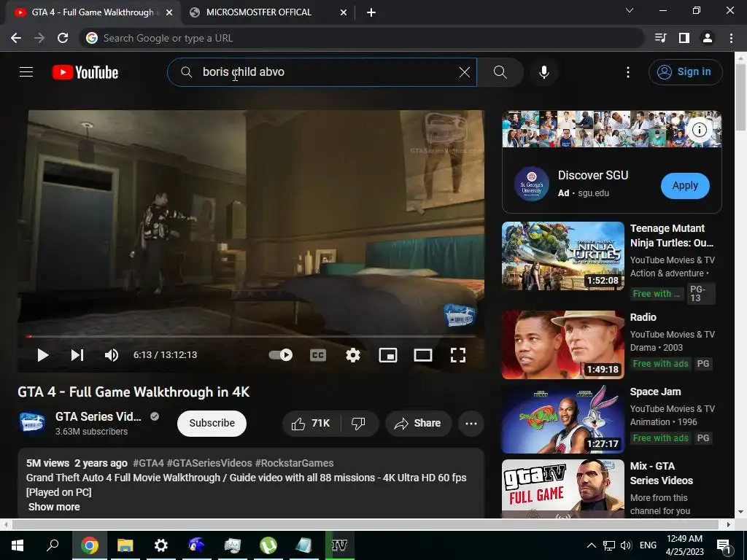Go back to the previous page
The height and width of the screenshot is (560, 747).
[x=16, y=38]
